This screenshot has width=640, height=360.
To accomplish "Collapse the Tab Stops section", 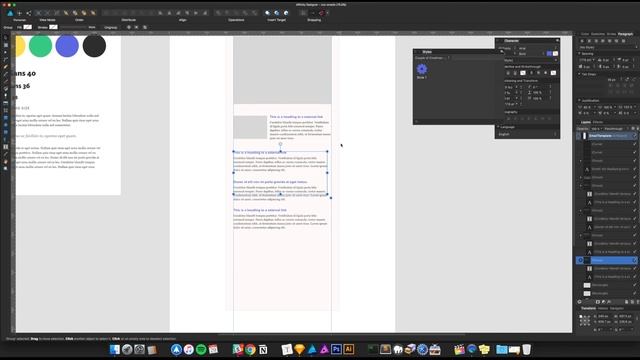I will (x=580, y=74).
